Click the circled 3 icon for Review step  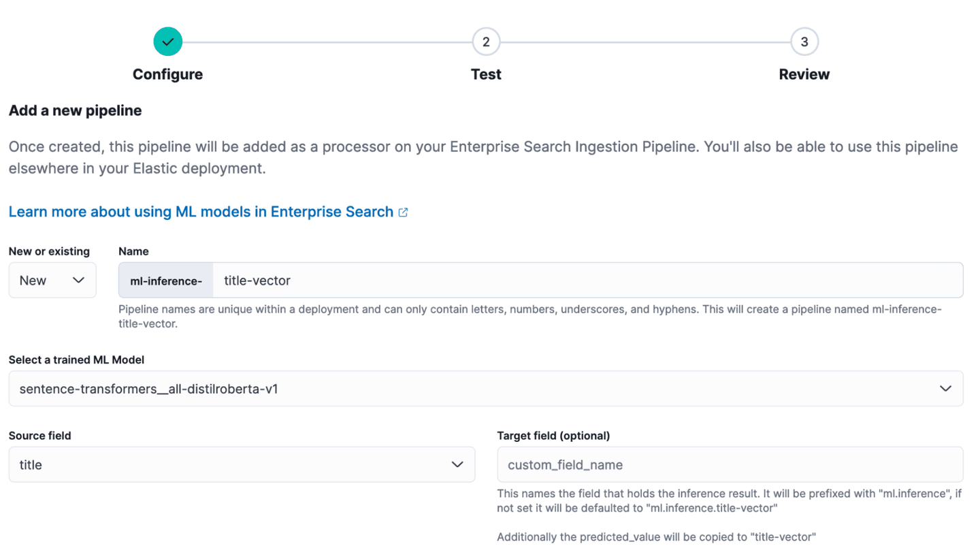coord(804,42)
